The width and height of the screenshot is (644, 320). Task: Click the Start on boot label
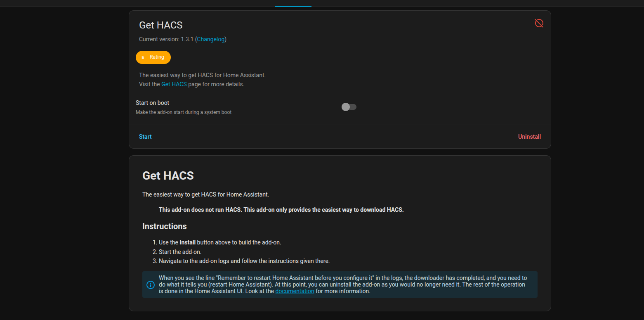(153, 103)
